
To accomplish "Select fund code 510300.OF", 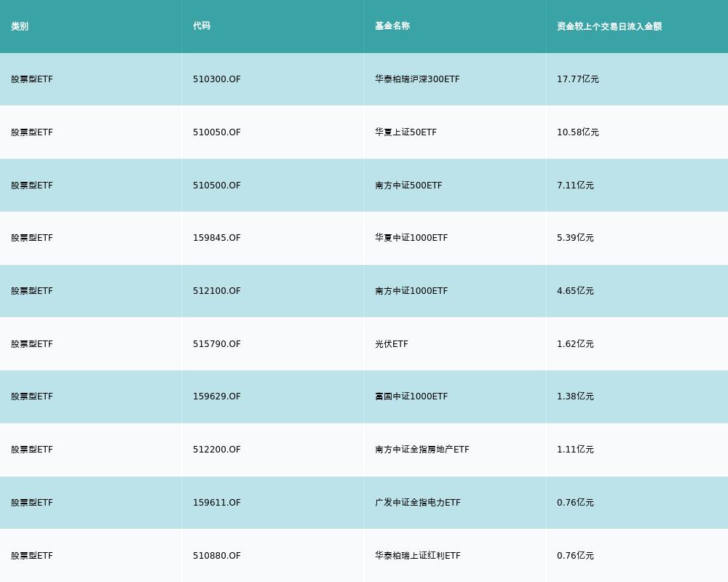I will pyautogui.click(x=217, y=79).
